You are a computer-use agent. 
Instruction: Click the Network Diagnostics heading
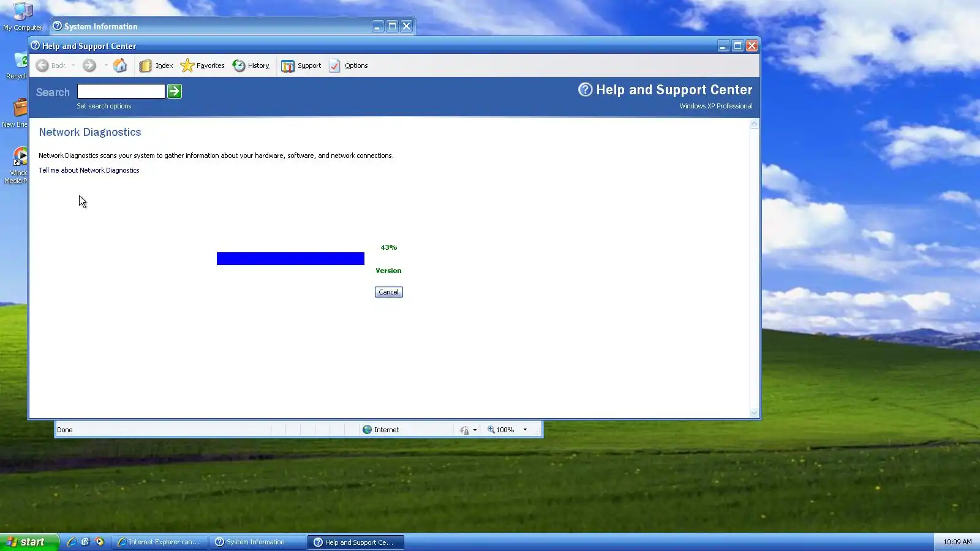tap(90, 132)
